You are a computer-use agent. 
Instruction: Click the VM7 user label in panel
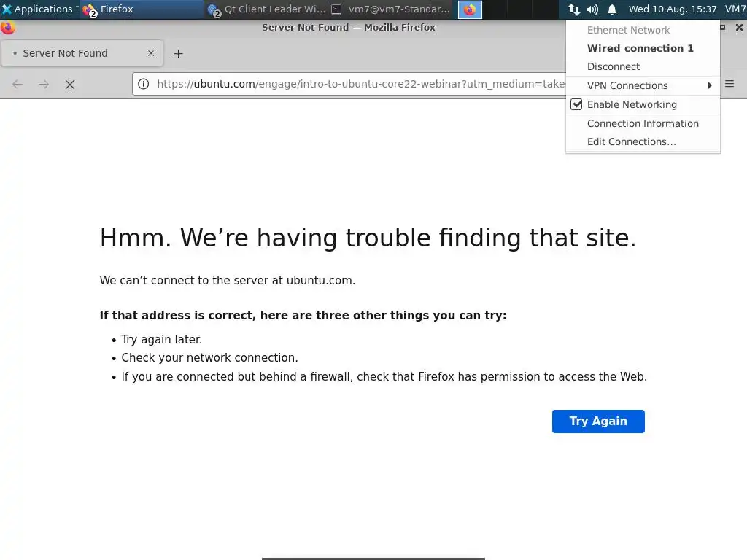[x=735, y=9]
